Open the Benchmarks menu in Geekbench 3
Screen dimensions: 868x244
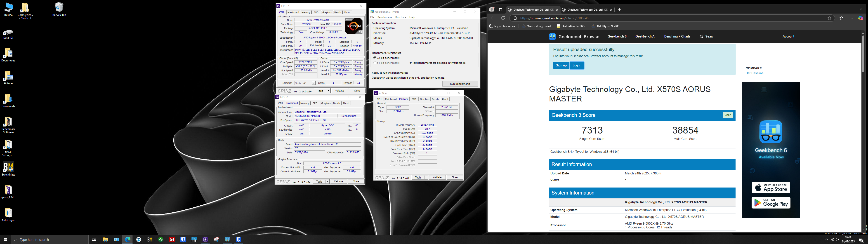(384, 18)
